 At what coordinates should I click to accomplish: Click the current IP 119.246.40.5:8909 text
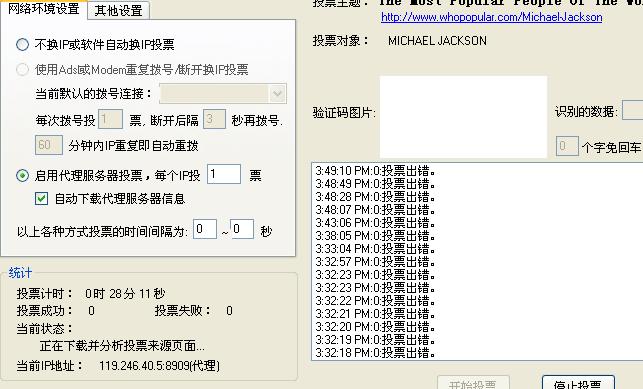pyautogui.click(x=160, y=366)
